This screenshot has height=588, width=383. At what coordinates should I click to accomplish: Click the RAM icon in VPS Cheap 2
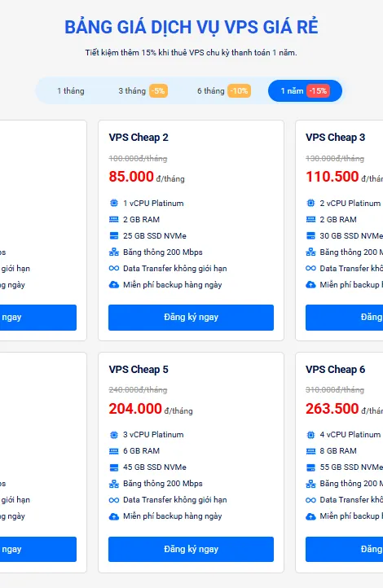[113, 219]
